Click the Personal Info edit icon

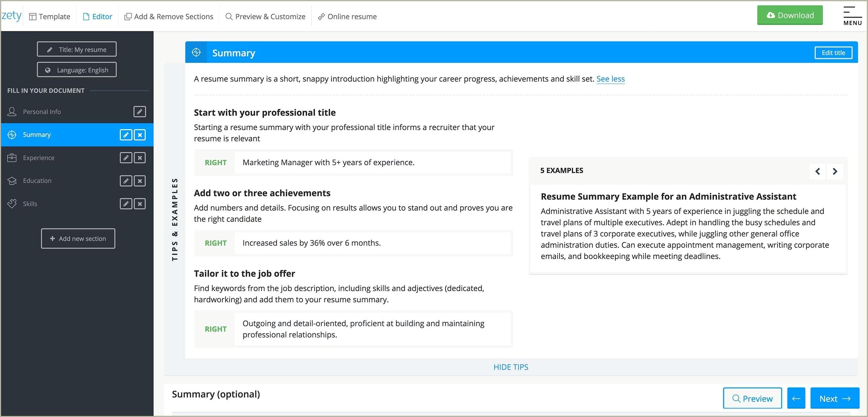coord(140,111)
